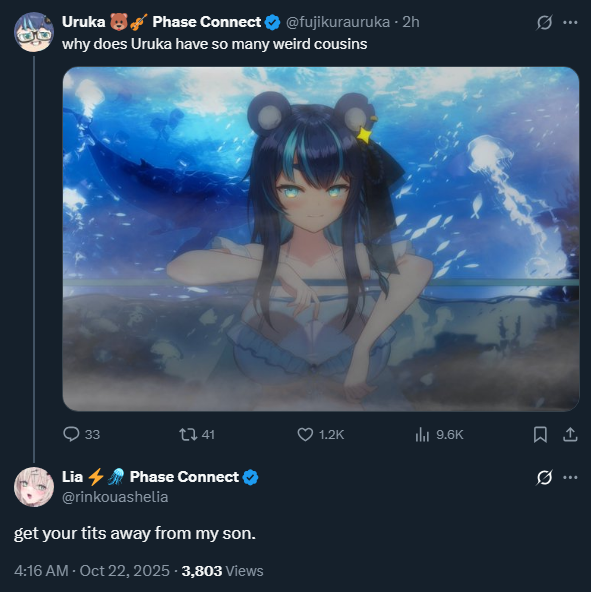Bookmark Uruka's tweet
The image size is (591, 592).
point(540,434)
